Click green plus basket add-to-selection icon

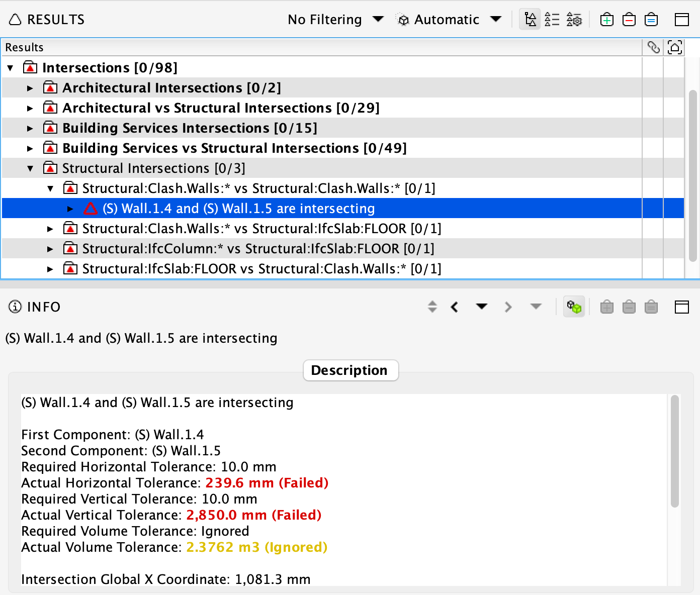(x=607, y=20)
